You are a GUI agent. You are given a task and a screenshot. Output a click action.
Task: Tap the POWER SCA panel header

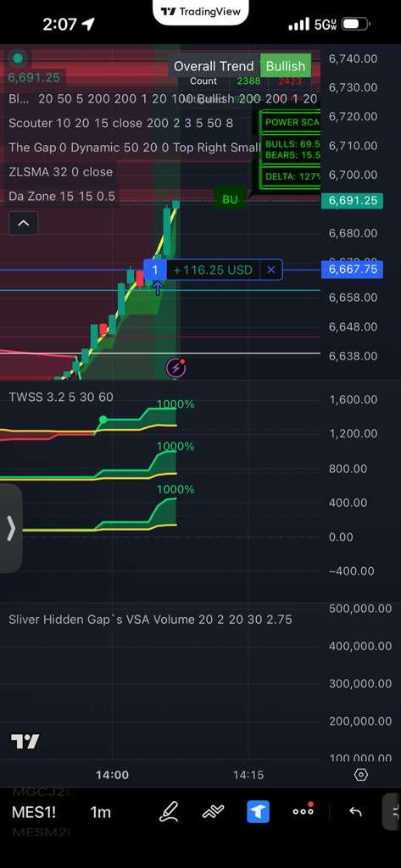291,122
